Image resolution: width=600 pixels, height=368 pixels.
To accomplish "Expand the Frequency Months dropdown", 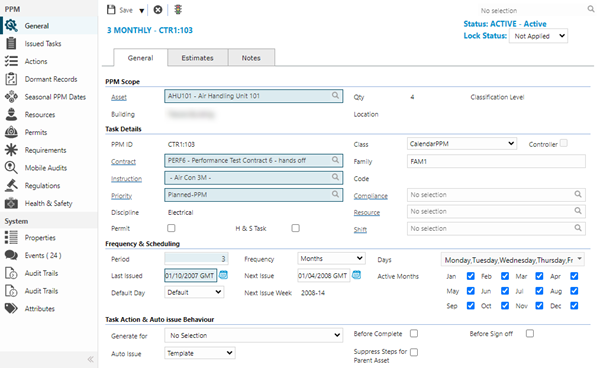I will [x=331, y=259].
